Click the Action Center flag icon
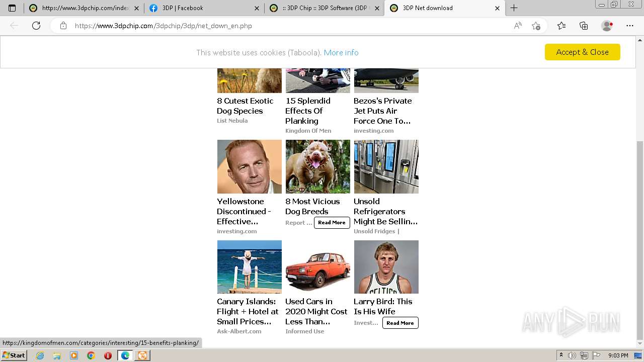This screenshot has width=644, height=362. coord(595,355)
